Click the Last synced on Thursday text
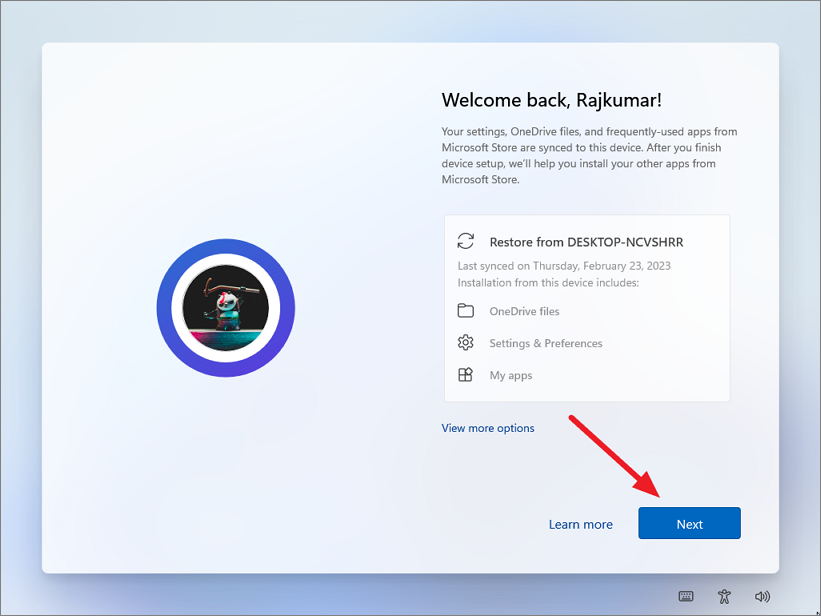Viewport: 821px width, 616px height. pyautogui.click(x=564, y=266)
